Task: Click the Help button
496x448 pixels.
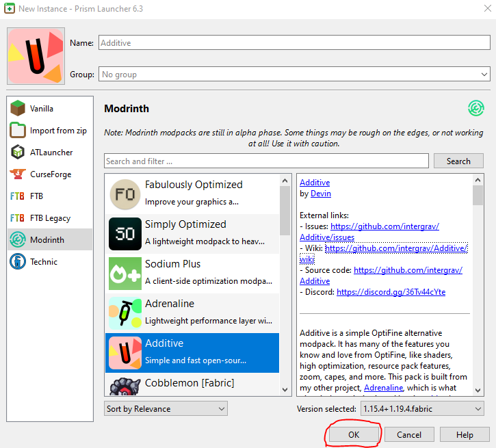Action: 465,434
